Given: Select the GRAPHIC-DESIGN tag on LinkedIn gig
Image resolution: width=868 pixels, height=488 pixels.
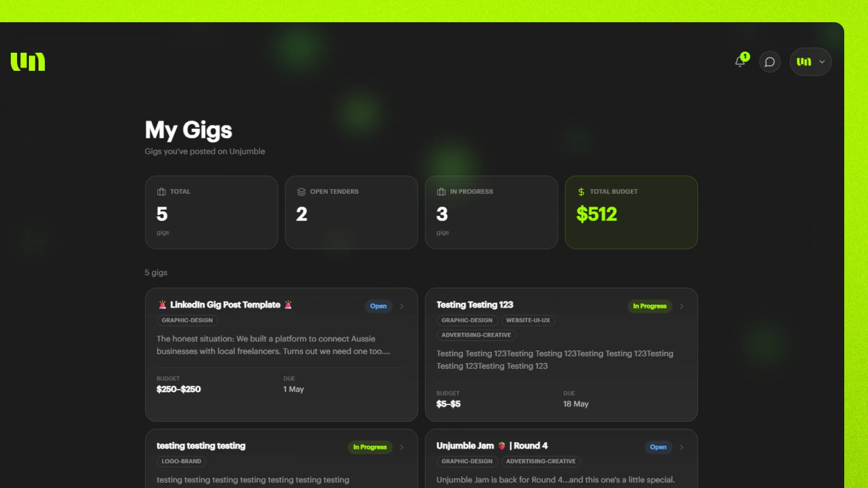Looking at the screenshot, I should point(187,320).
